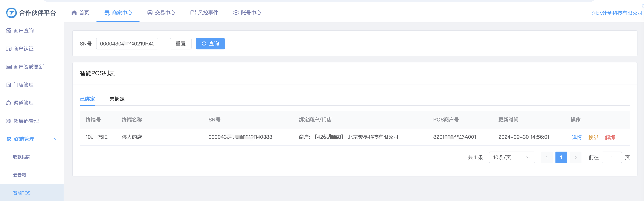Image resolution: width=644 pixels, height=201 pixels.
Task: Go to next page arrow
Action: click(576, 157)
